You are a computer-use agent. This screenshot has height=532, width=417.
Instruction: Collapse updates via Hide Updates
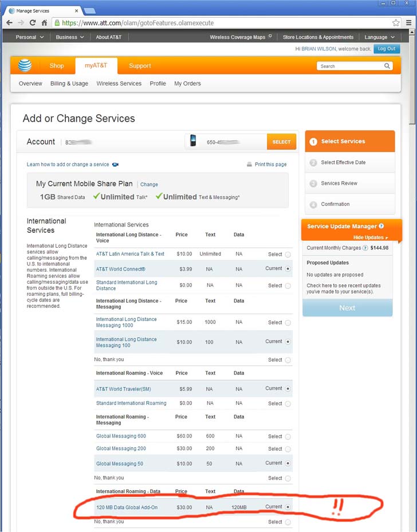click(x=370, y=237)
